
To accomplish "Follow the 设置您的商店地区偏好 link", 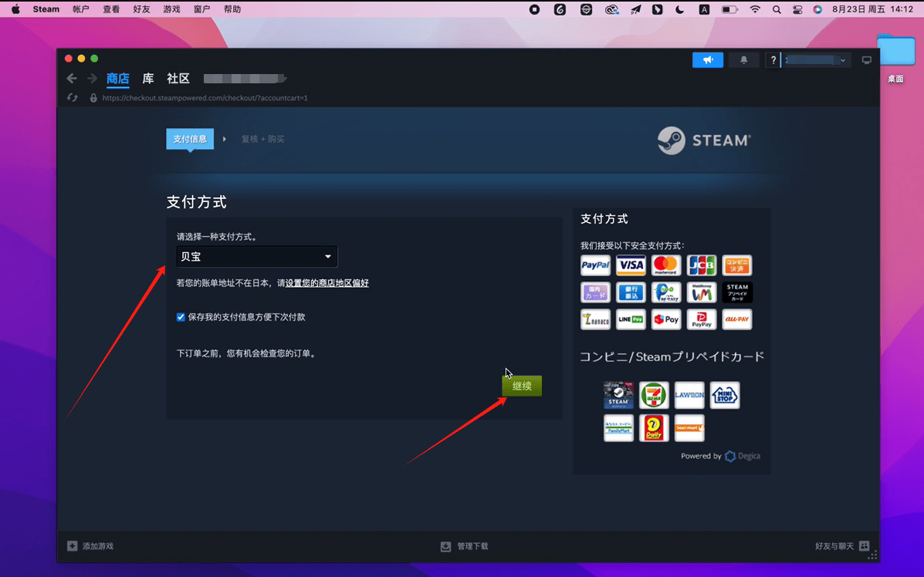I will click(x=327, y=283).
